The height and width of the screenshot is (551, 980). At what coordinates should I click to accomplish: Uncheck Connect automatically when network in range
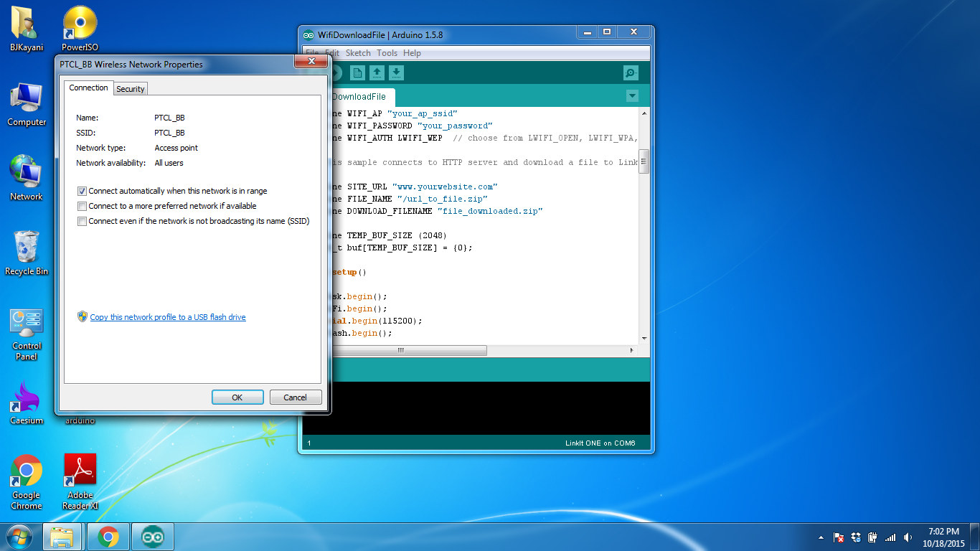tap(82, 192)
